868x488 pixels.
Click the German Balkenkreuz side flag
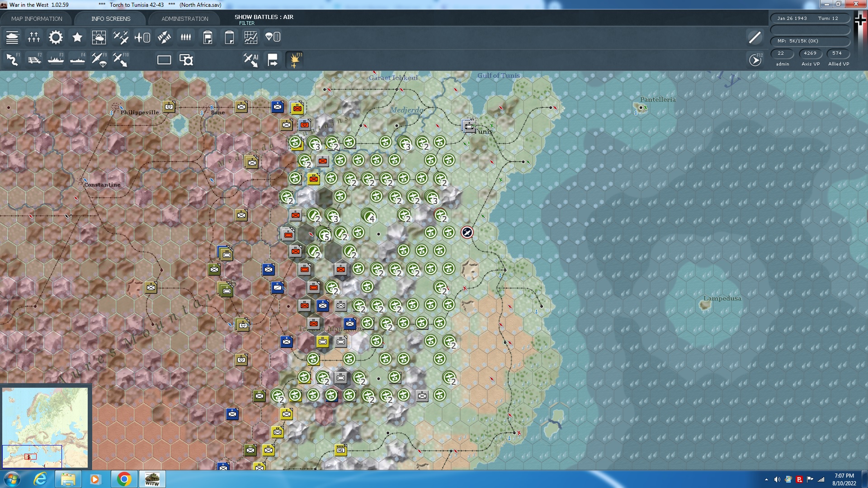pyautogui.click(x=860, y=19)
